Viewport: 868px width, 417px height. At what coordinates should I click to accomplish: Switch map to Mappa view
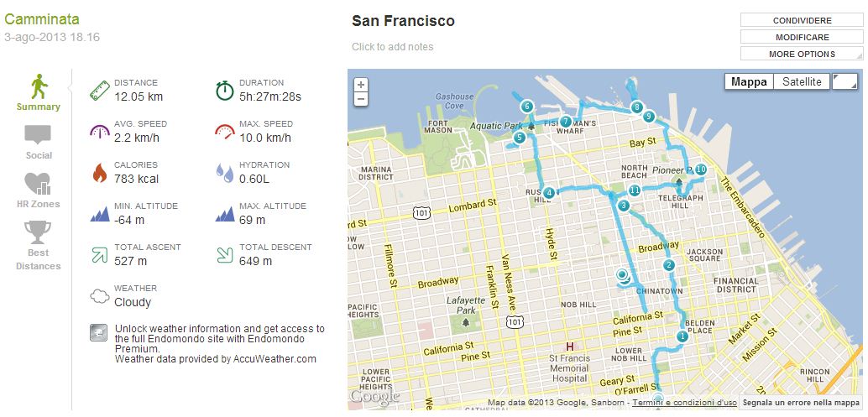pos(749,81)
